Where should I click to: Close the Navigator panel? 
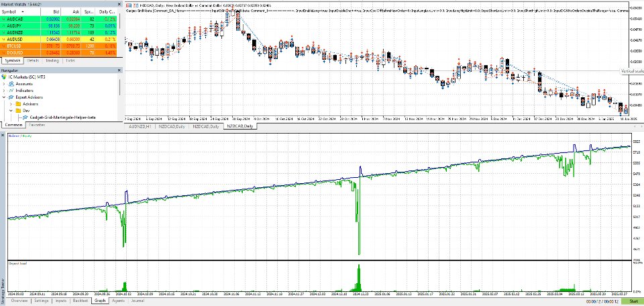pyautogui.click(x=119, y=70)
